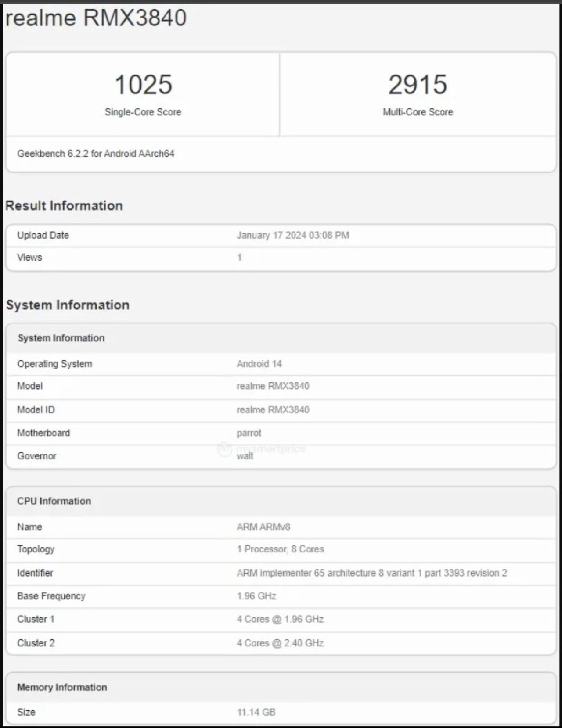Select realme RMX3840 in the Model row

(273, 386)
